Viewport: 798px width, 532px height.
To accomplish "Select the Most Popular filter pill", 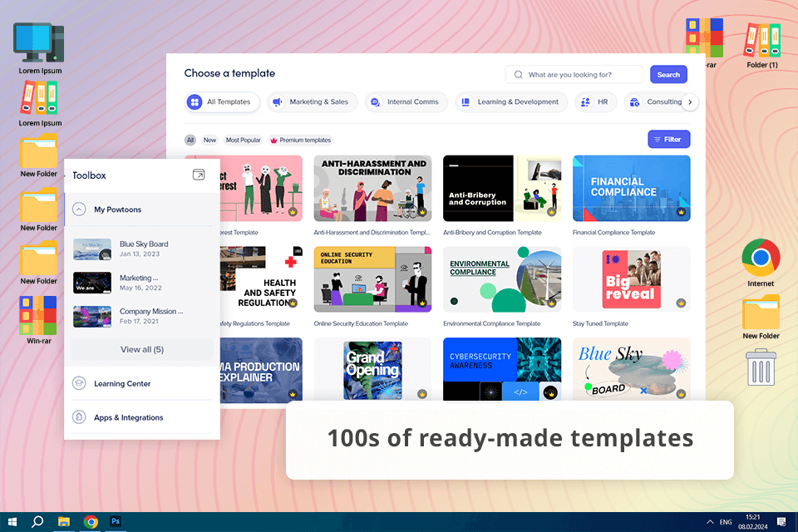I will click(x=244, y=140).
